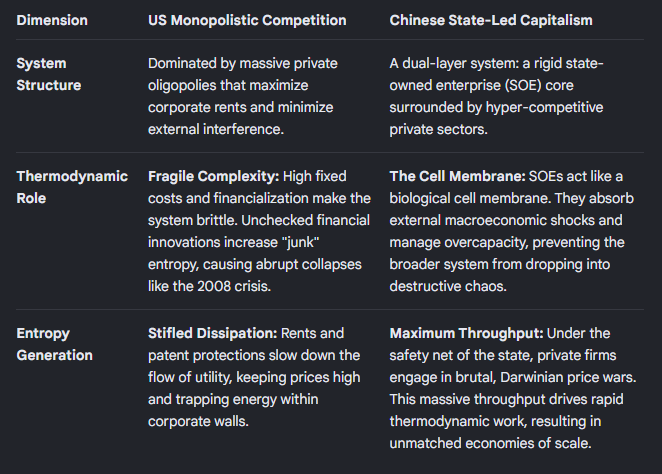Screen dimensions: 662x474
Task: Click the Dimension column header
Action: [52, 20]
